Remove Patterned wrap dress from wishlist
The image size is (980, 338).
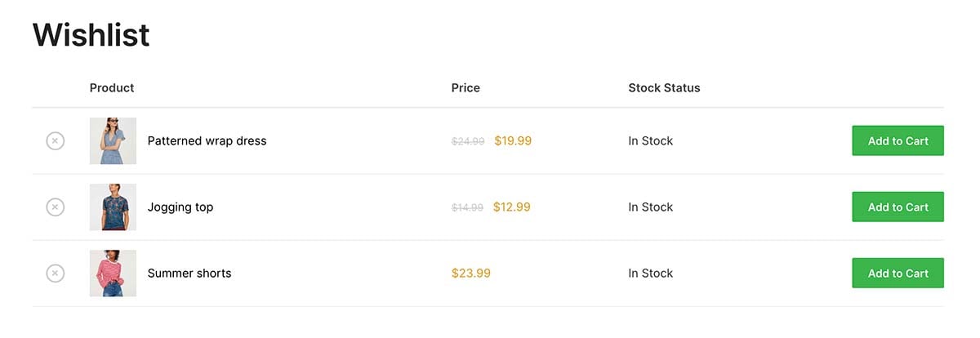(55, 141)
